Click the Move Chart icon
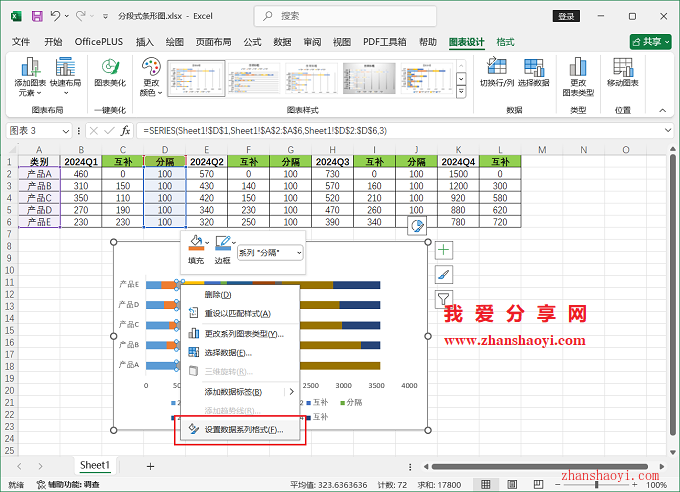 [622, 72]
